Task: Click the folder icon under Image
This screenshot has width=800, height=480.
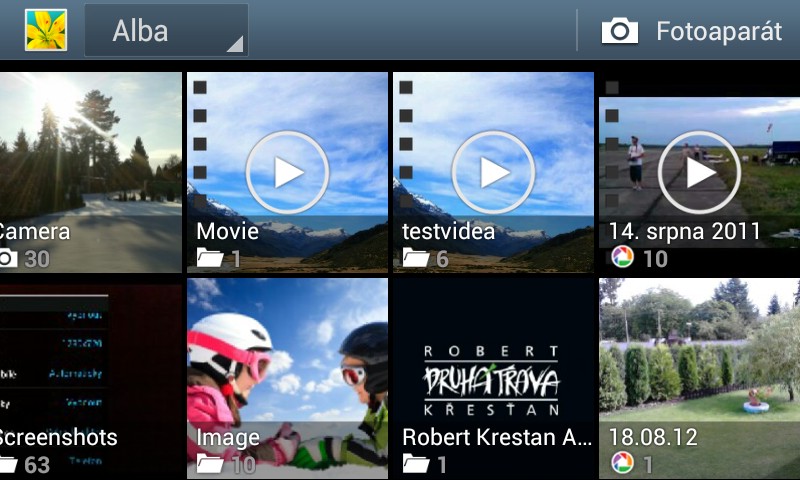Action: [x=210, y=464]
